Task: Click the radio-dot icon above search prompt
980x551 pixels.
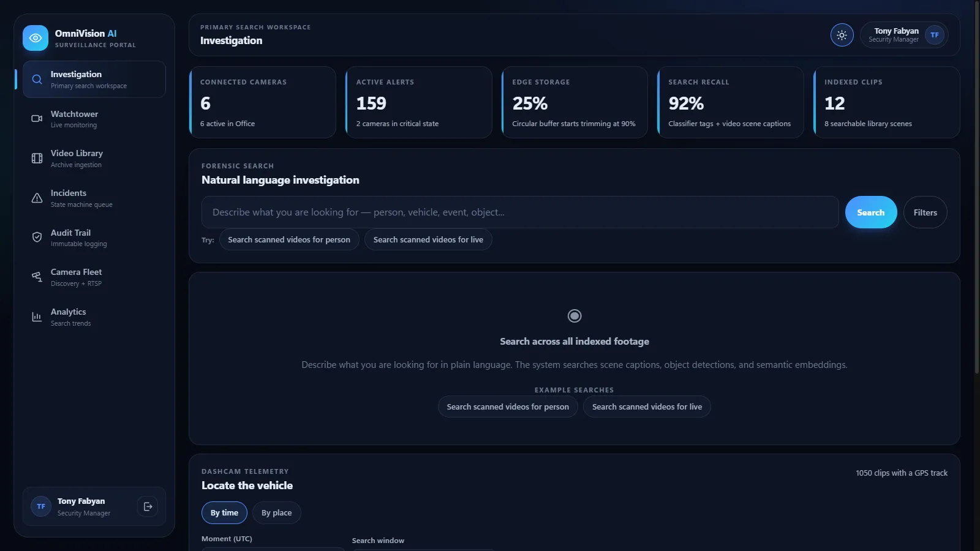Action: pyautogui.click(x=575, y=316)
